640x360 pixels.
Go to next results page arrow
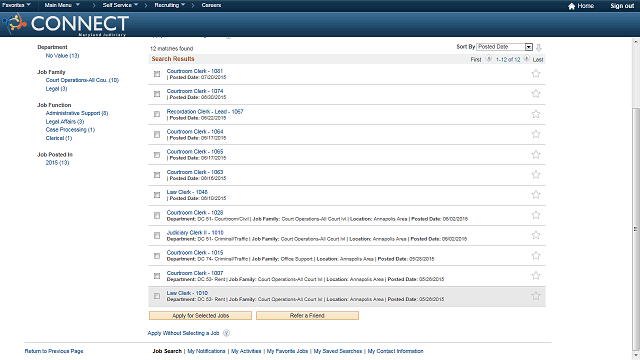(527, 59)
